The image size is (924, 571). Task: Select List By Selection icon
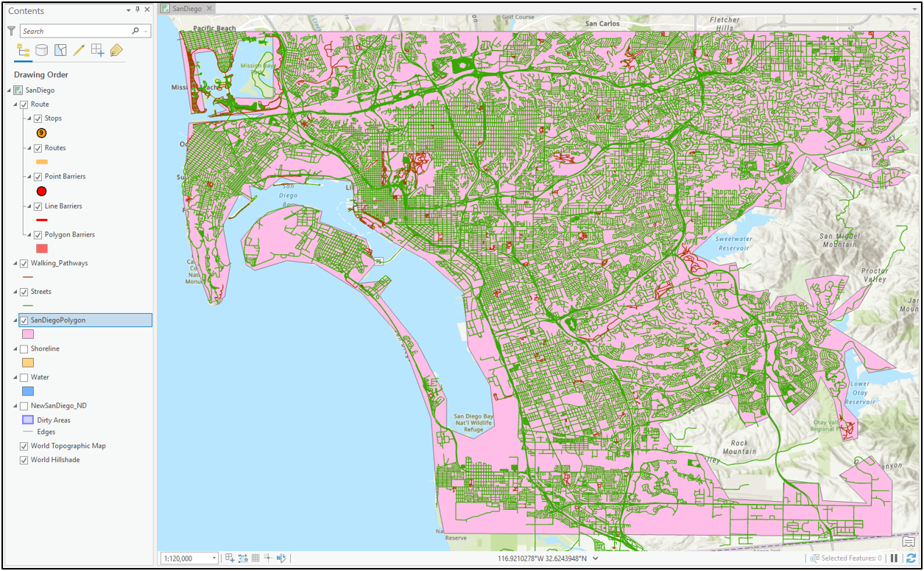61,51
